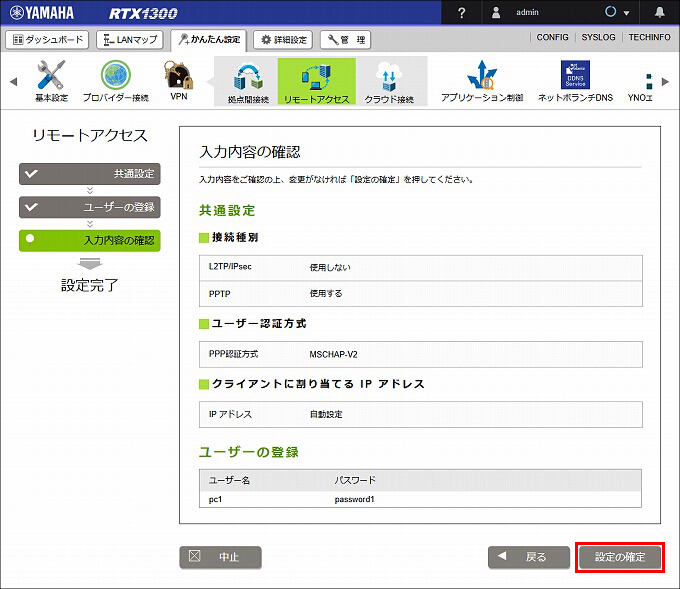This screenshot has width=680, height=589.
Task: Go to the 共通設定 step
Action: 90,174
